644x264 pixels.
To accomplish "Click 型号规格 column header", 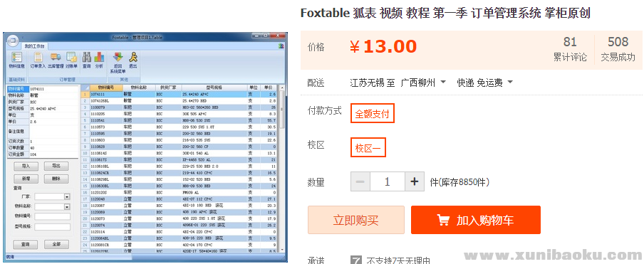I will click(x=214, y=88).
